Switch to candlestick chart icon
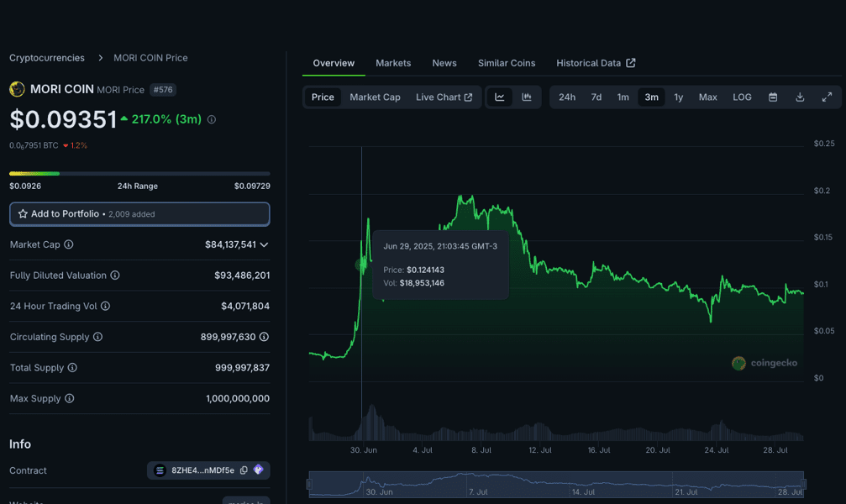This screenshot has width=846, height=504. [x=527, y=97]
